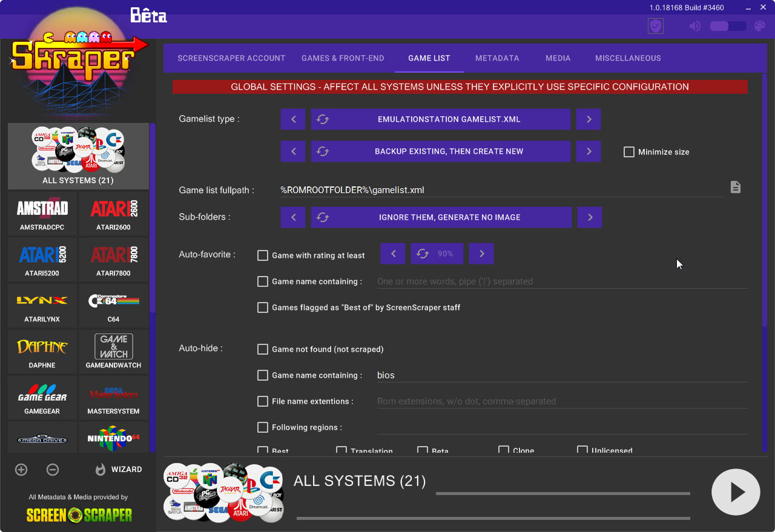Adjust the volume slider in header
The image size is (775, 532).
[728, 26]
